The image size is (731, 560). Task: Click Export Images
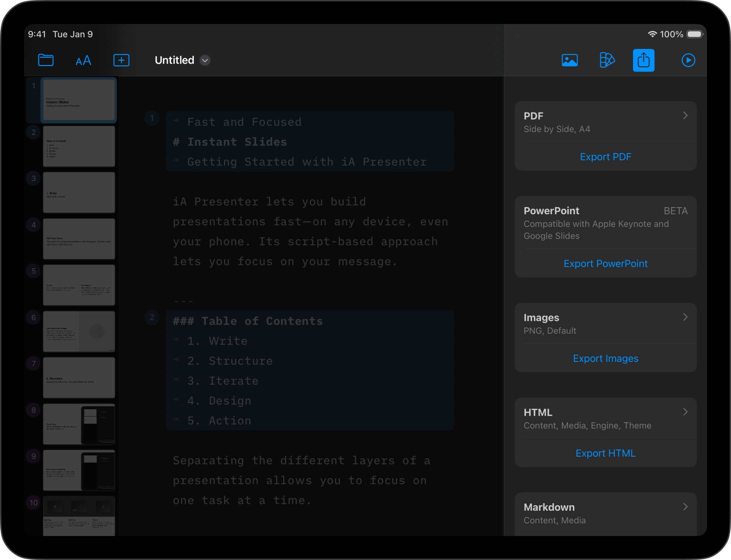coord(605,358)
